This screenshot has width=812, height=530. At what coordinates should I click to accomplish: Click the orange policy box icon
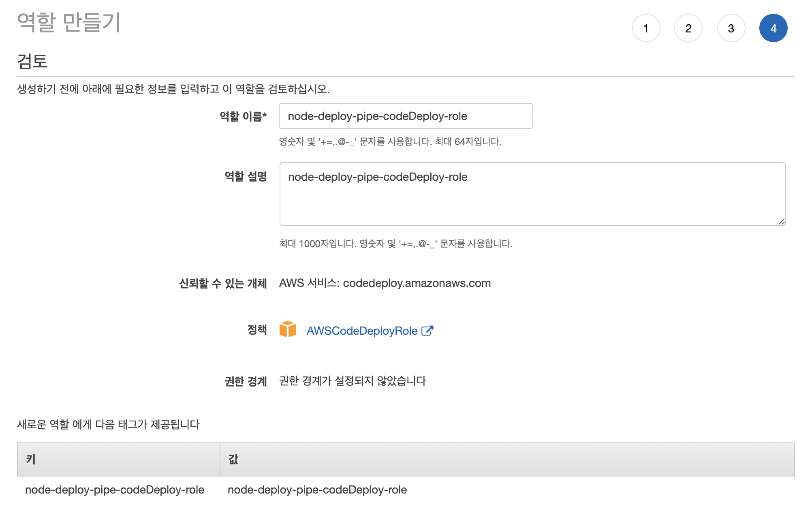[x=287, y=329]
